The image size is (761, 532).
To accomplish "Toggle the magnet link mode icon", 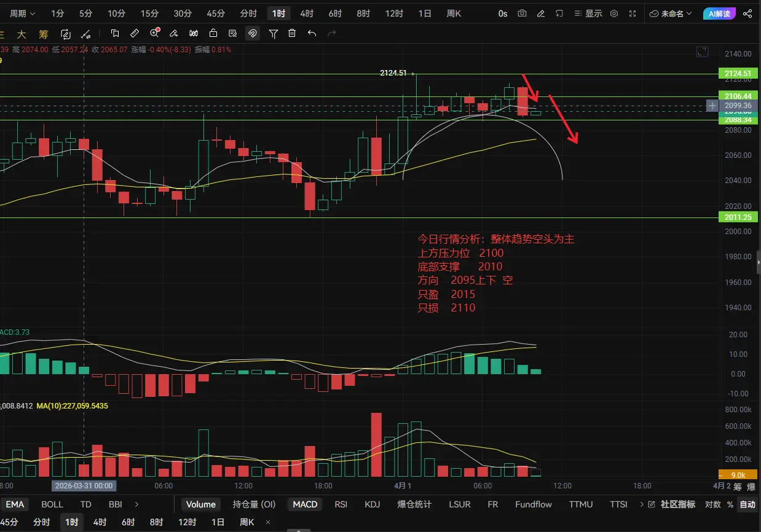I will (252, 34).
